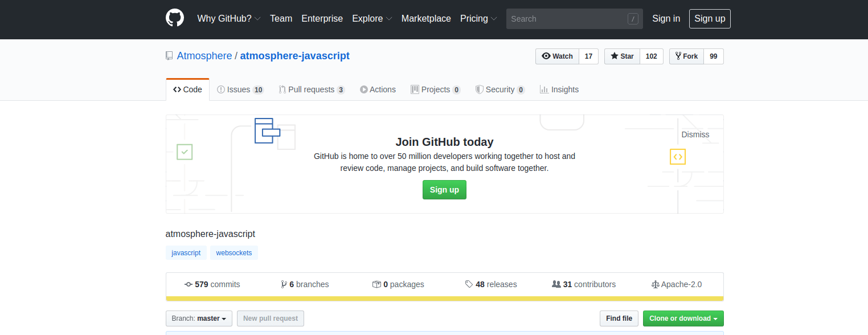Click the green Sign up banner button
The width and height of the screenshot is (868, 335).
click(x=444, y=190)
